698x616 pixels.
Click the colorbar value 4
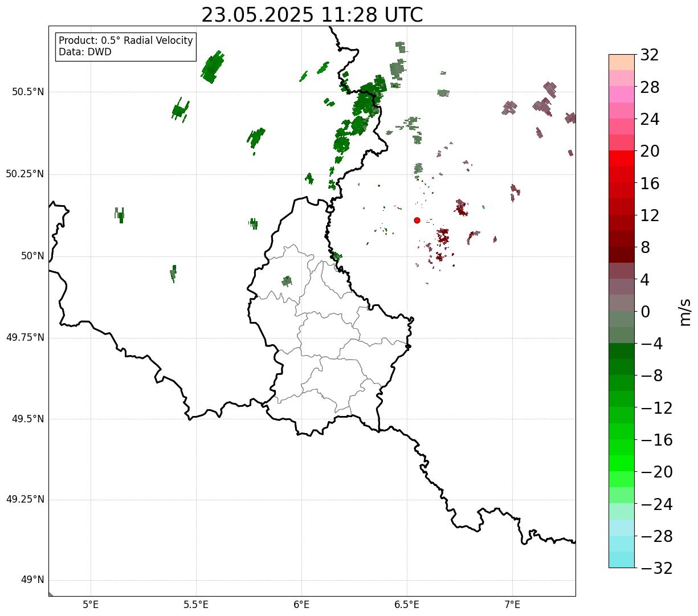pyautogui.click(x=646, y=280)
